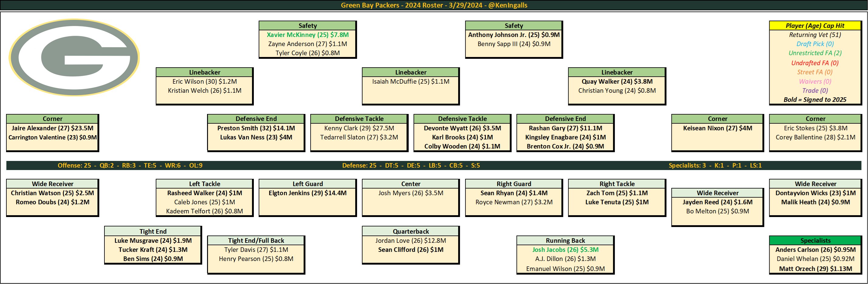Click Anders Carlson (26) $0.95M row
Viewport: 868px width, 284px height.
coord(815,250)
